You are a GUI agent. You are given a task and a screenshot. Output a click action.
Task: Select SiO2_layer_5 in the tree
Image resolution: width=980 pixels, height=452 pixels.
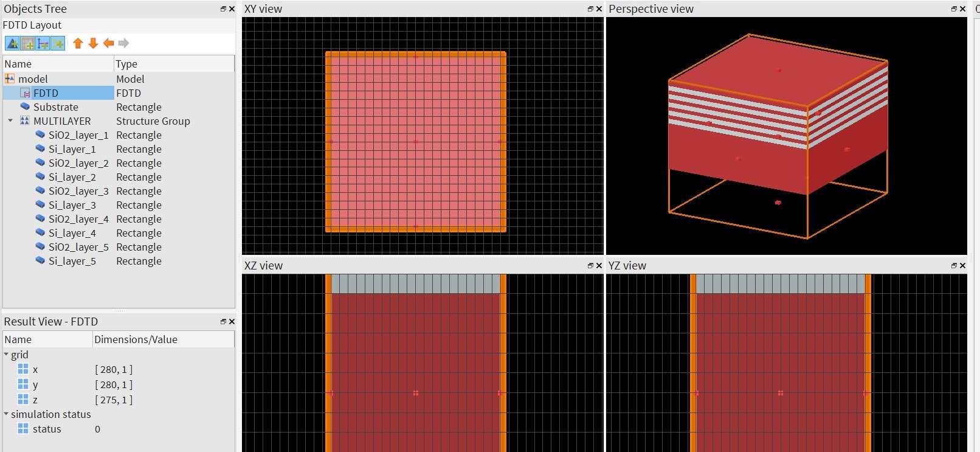78,247
